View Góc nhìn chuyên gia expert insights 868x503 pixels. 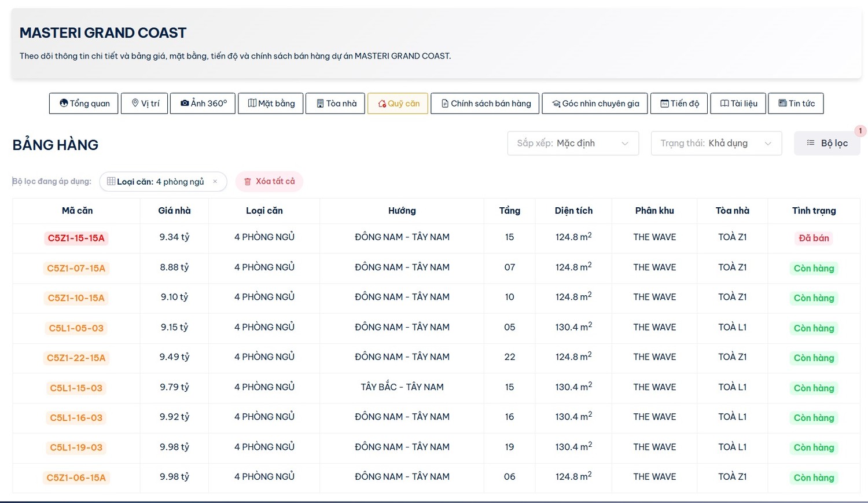[x=595, y=104]
